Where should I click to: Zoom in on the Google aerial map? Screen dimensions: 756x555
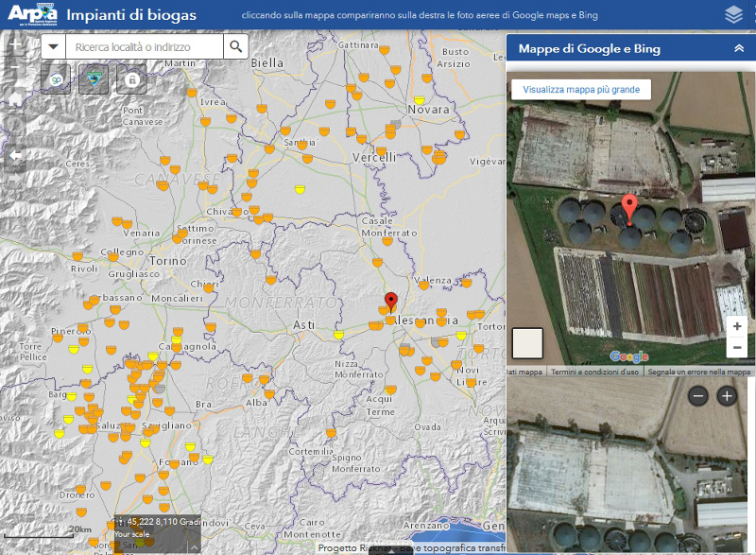coord(737,326)
